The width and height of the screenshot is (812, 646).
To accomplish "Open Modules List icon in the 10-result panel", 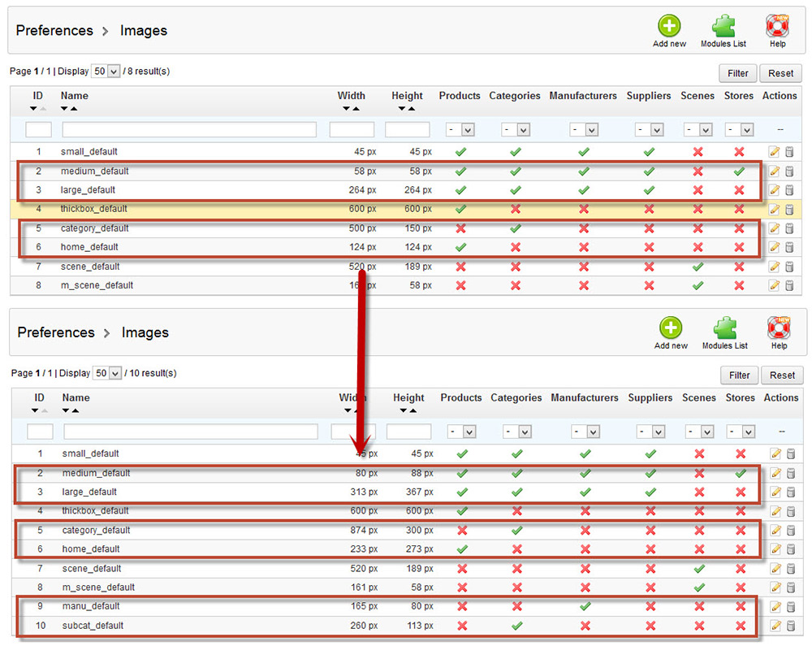I will [x=725, y=327].
